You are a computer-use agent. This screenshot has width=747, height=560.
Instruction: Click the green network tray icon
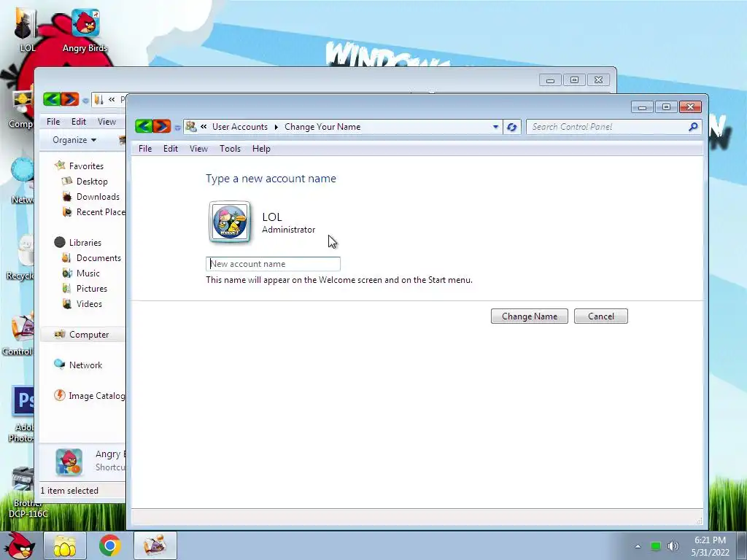coord(656,546)
